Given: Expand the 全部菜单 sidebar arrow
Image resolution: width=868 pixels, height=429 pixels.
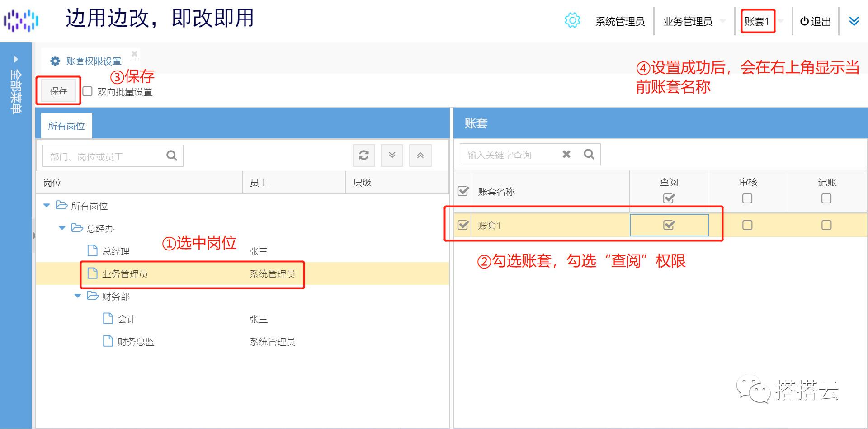Looking at the screenshot, I should (16, 59).
